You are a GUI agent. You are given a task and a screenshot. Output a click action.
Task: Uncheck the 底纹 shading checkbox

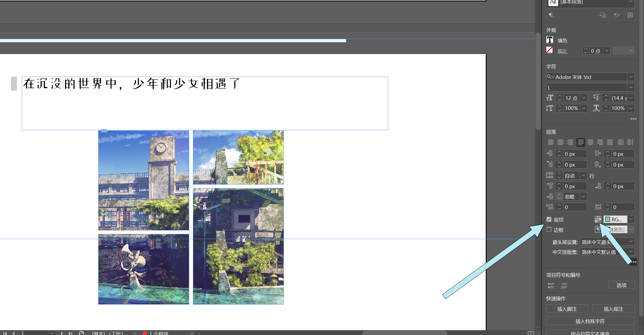pos(549,219)
